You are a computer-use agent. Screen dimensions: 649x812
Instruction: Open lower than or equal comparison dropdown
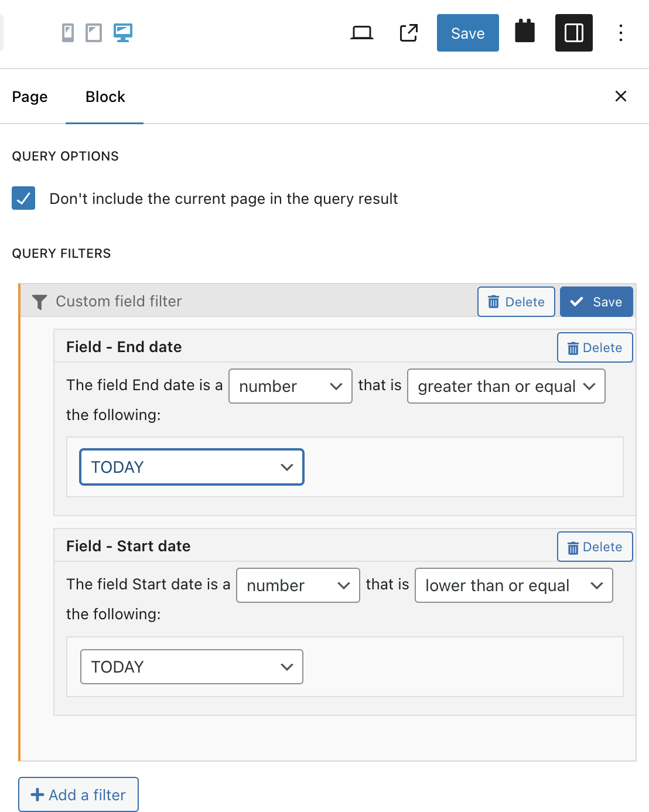click(513, 585)
